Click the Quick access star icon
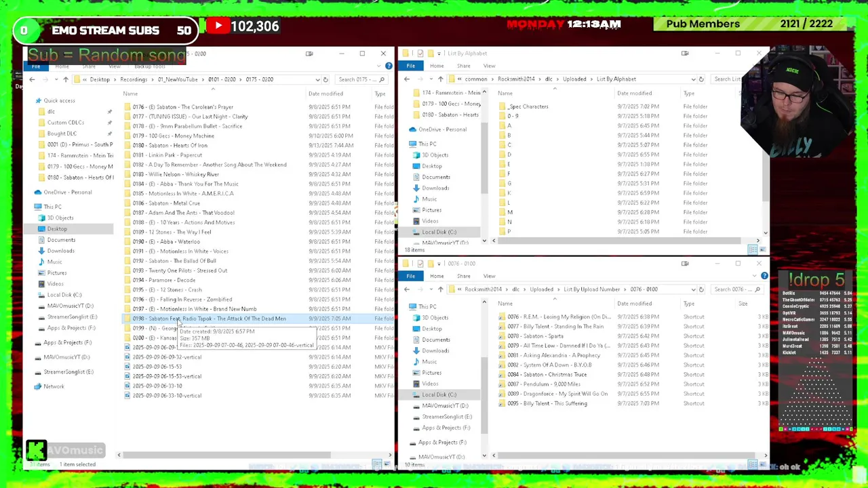 tap(38, 101)
